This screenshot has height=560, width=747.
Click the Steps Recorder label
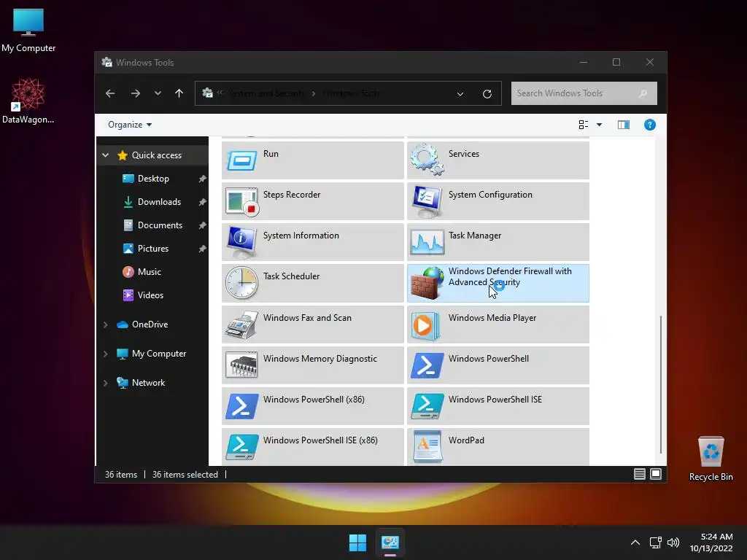292,195
